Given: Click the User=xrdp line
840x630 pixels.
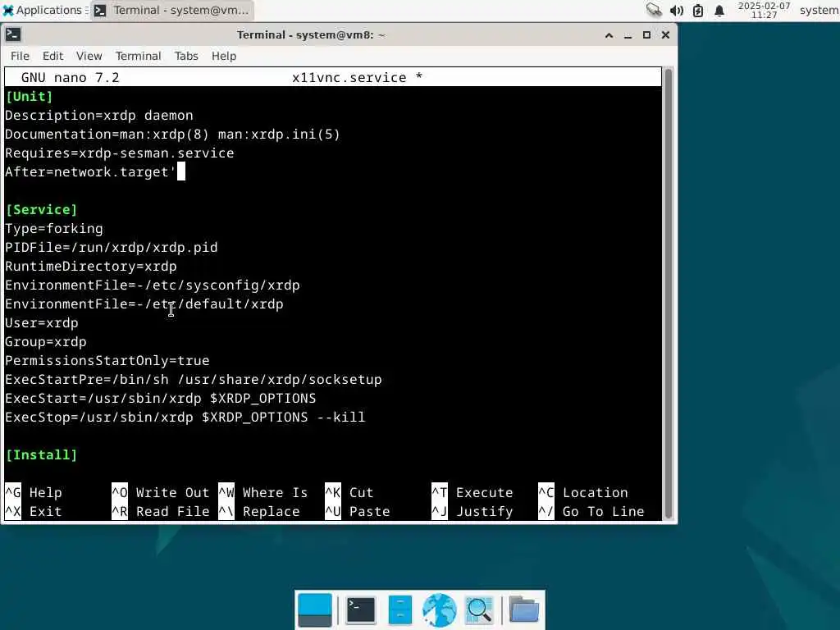Looking at the screenshot, I should click(42, 323).
